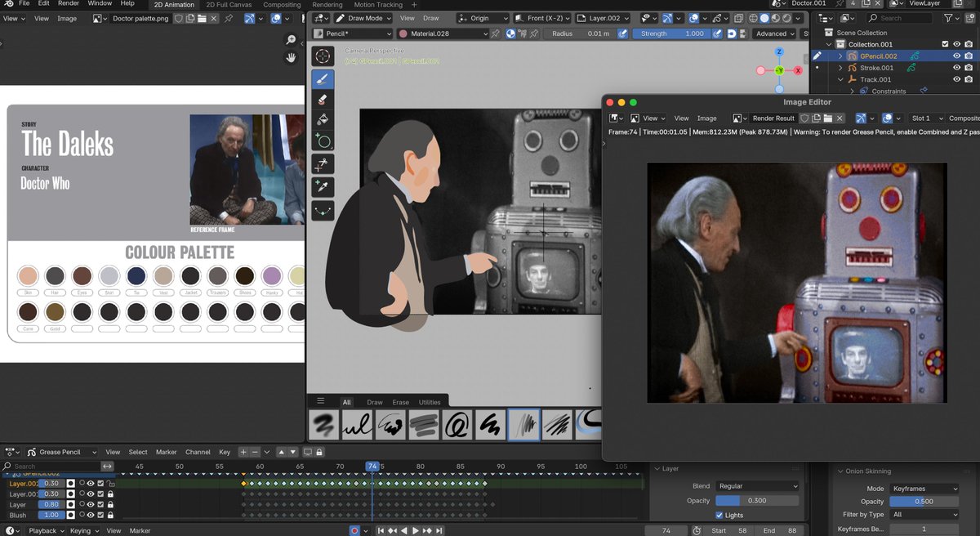
Task: Open Slot 1 dropdown in the Image Editor
Action: pyautogui.click(x=925, y=118)
